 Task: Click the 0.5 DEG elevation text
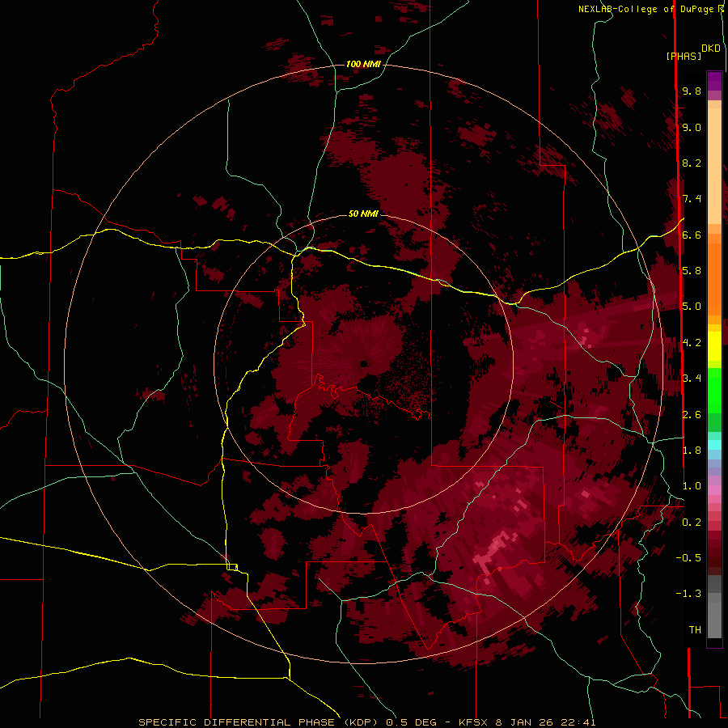pos(412,722)
